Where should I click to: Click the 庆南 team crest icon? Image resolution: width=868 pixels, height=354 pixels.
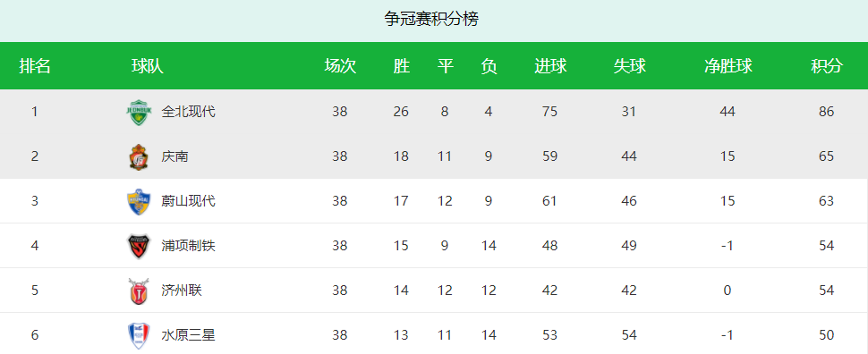[139, 157]
